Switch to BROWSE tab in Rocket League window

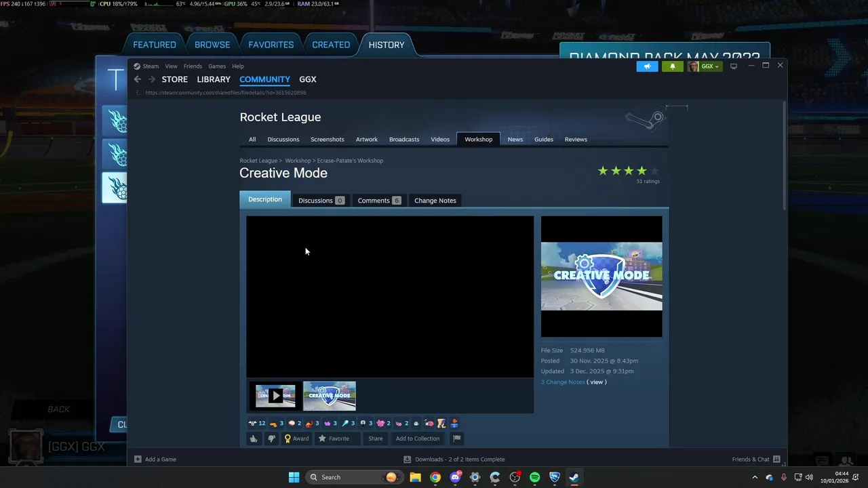click(x=212, y=45)
